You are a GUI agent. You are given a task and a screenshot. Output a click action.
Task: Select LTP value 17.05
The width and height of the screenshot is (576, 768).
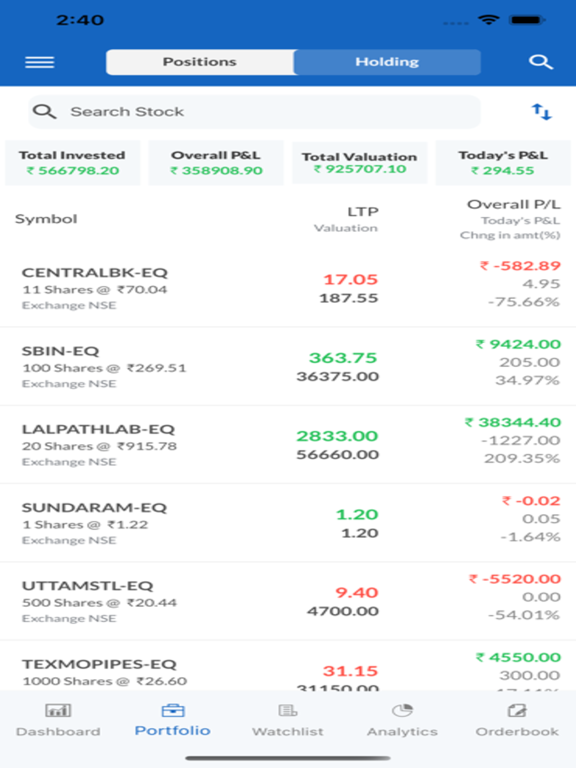[351, 279]
